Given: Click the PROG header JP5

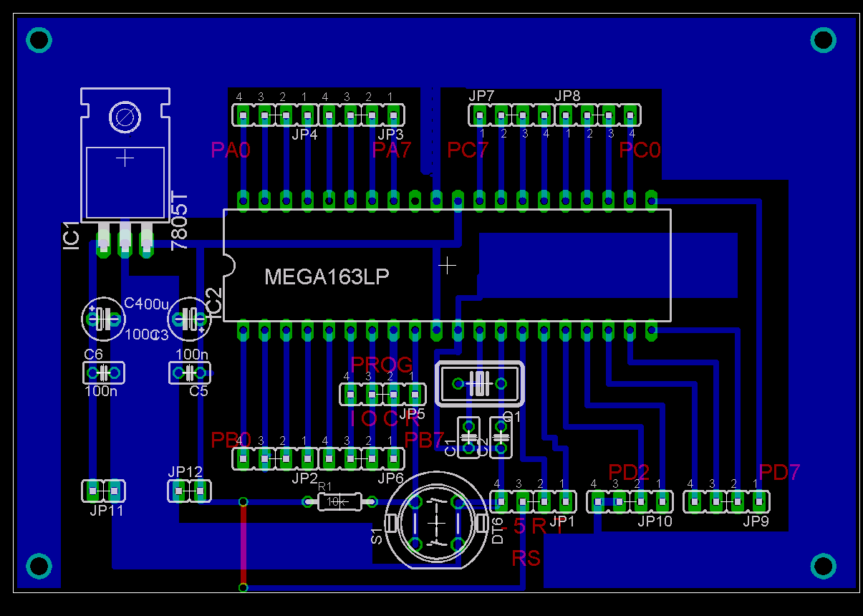Looking at the screenshot, I should (382, 394).
